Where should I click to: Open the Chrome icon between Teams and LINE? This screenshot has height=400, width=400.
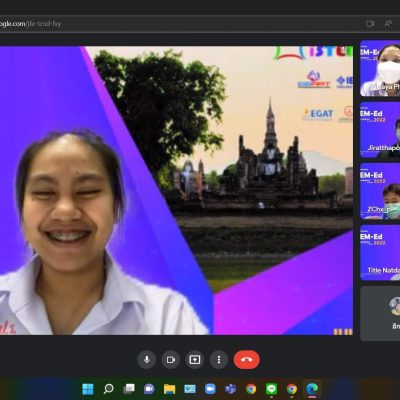click(251, 389)
